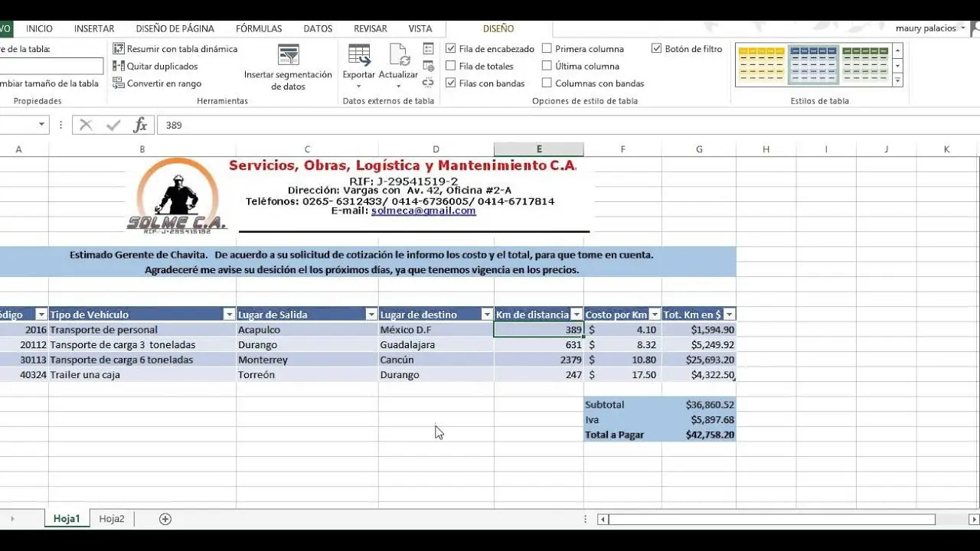This screenshot has height=551, width=980.
Task: Open the INSERTAR ribbon tab
Action: [x=94, y=28]
